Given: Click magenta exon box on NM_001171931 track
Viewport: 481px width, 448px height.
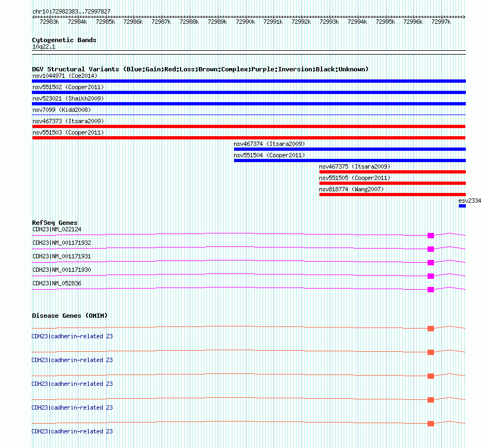Looking at the screenshot, I should click(x=431, y=263).
